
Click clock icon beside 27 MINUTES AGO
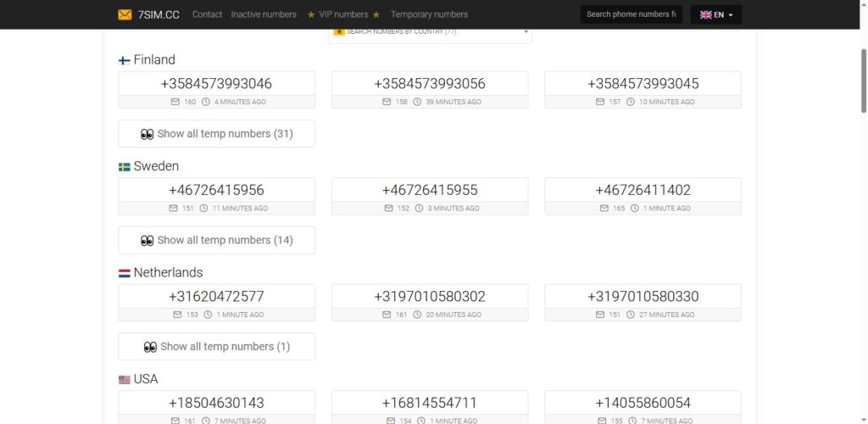tap(631, 315)
